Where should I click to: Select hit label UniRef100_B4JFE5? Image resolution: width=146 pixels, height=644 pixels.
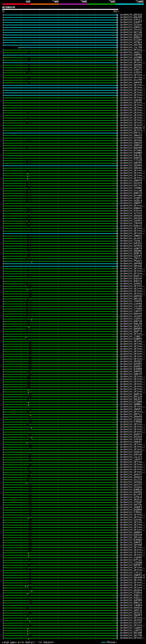point(131,495)
